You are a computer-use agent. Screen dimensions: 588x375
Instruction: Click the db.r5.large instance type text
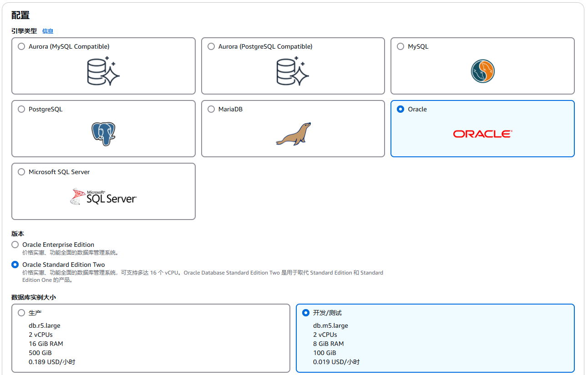[x=45, y=325]
